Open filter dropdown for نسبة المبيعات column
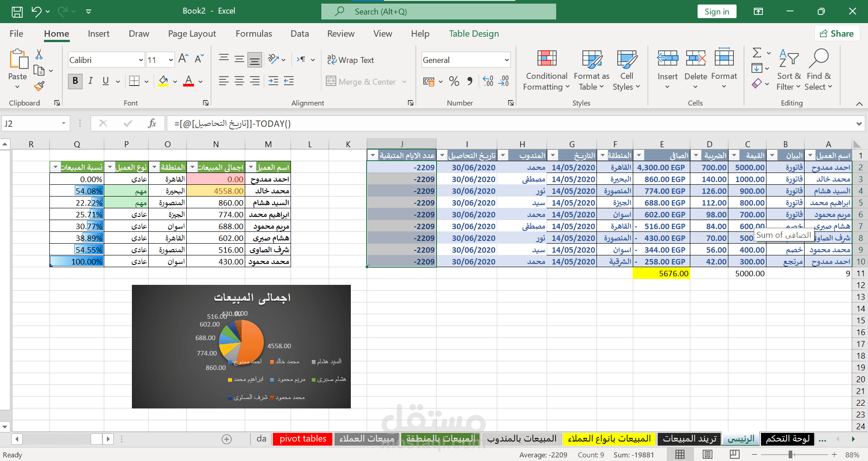The height and width of the screenshot is (461, 868). pyautogui.click(x=55, y=167)
